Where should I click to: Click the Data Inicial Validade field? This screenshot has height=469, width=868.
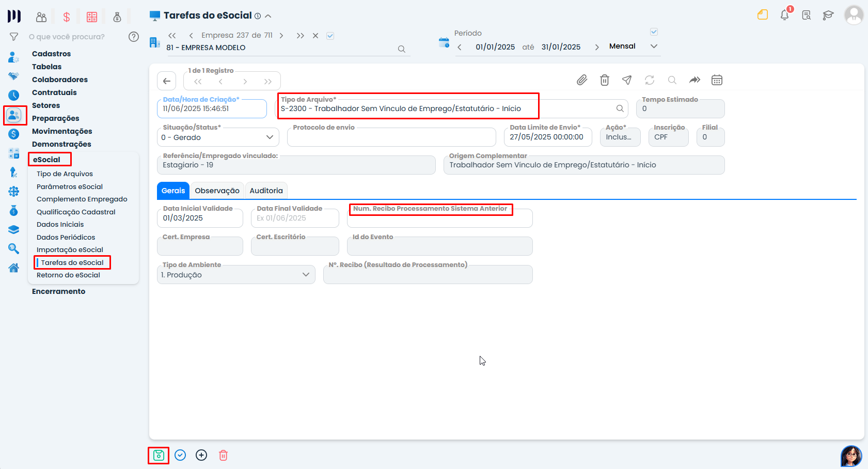(200, 218)
